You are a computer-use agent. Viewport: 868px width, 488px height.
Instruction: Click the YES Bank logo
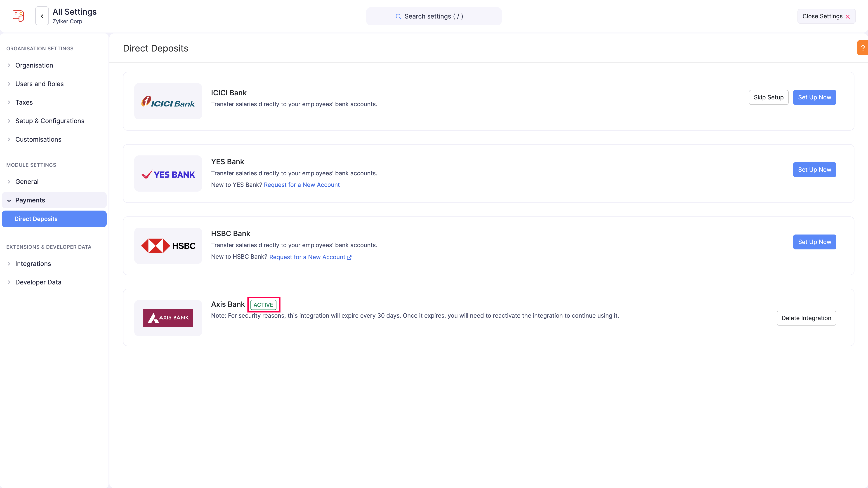point(168,174)
